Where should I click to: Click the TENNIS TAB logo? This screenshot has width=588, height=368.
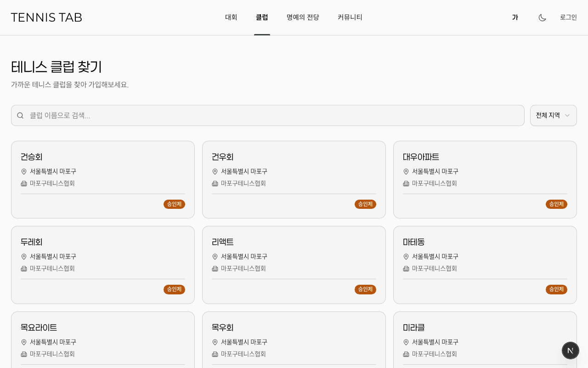46,17
